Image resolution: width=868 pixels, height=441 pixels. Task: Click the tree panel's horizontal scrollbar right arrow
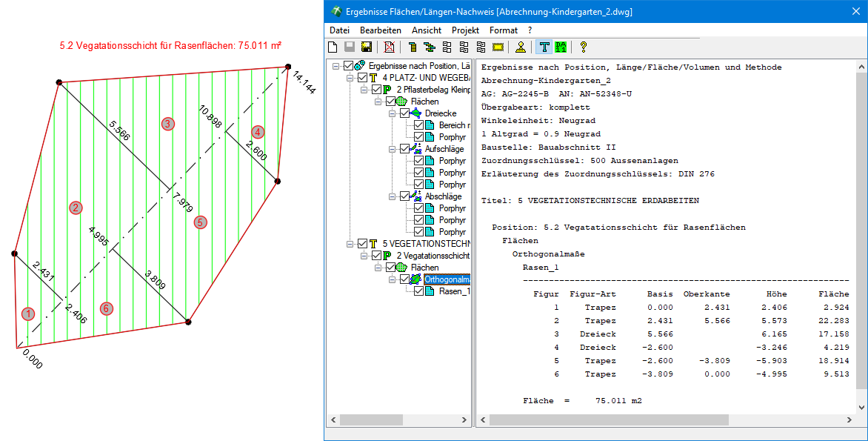(x=464, y=420)
